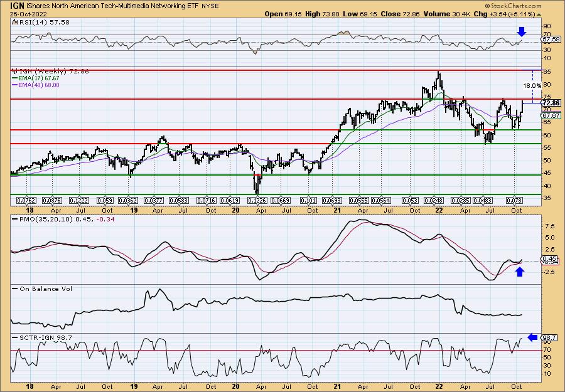Click the RSI(14) 57.58 indicator legend
This screenshot has height=392, width=565.
[x=41, y=23]
